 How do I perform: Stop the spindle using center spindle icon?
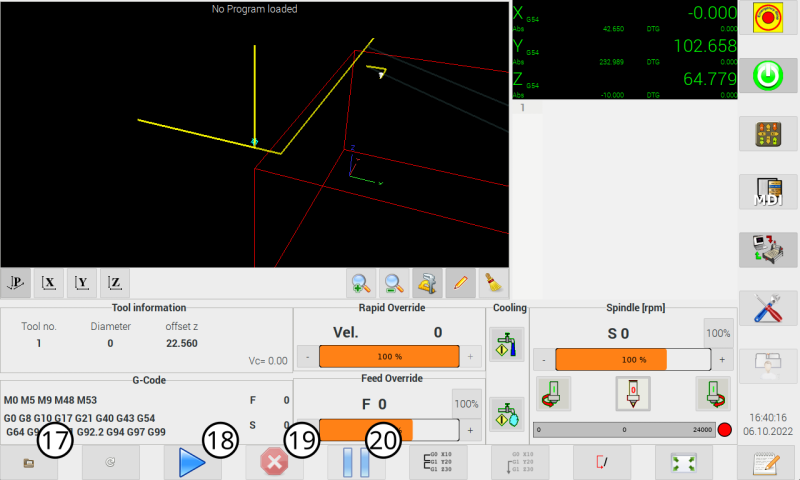pos(633,393)
